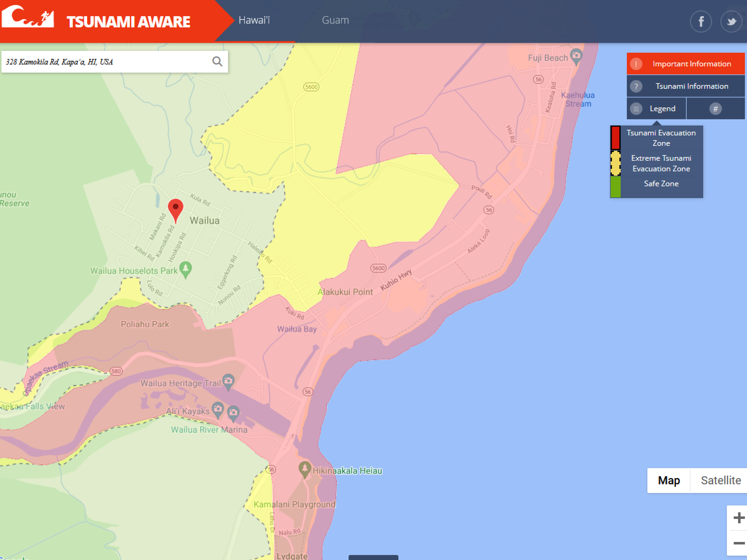
Task: Click the exclamation icon on Important Information
Action: click(x=636, y=64)
